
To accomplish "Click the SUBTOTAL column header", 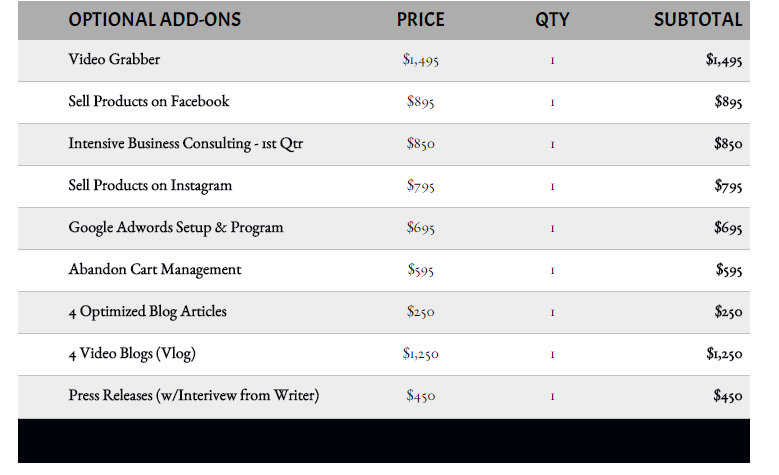I will 698,19.
